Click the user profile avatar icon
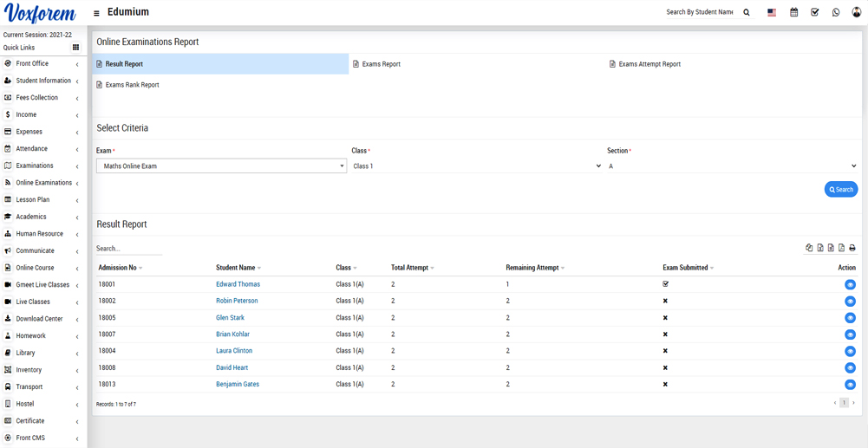 click(857, 12)
